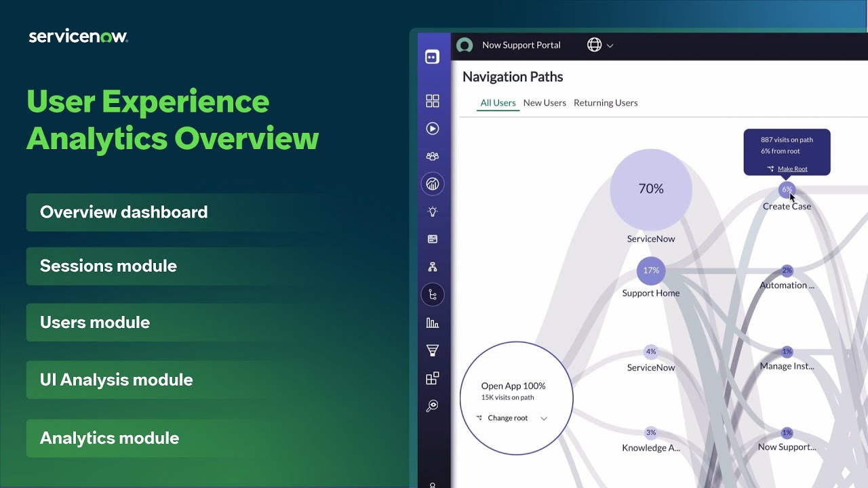Click the app logo icon atop the sidebar
Image resolution: width=868 pixels, height=488 pixels.
(x=432, y=57)
